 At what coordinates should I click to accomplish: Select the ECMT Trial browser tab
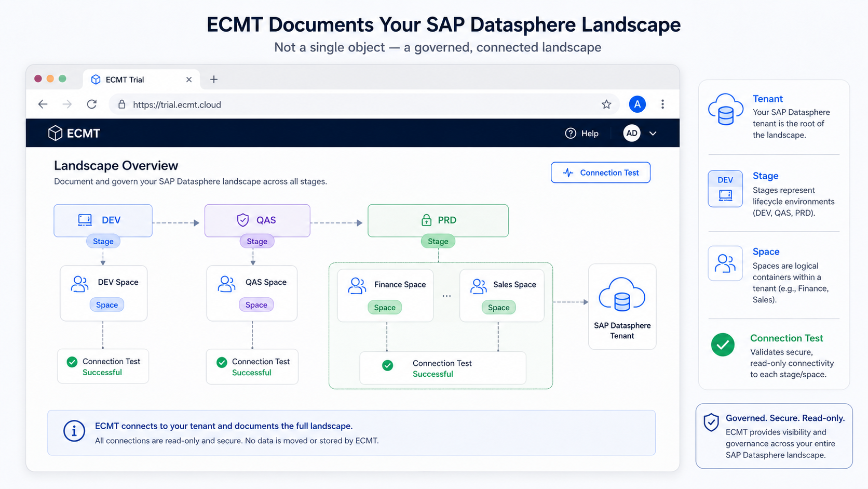pos(141,80)
